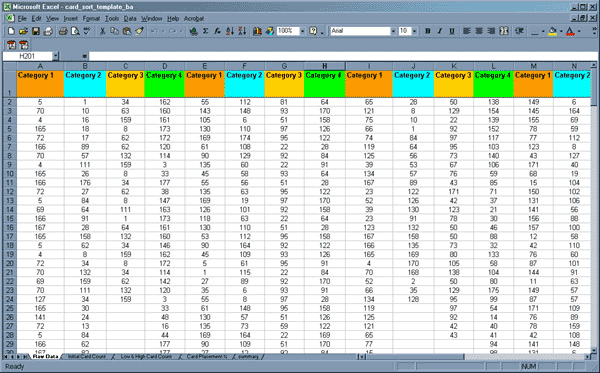The image size is (600, 373).
Task: Click the Save floppy disk icon
Action: pos(36,31)
